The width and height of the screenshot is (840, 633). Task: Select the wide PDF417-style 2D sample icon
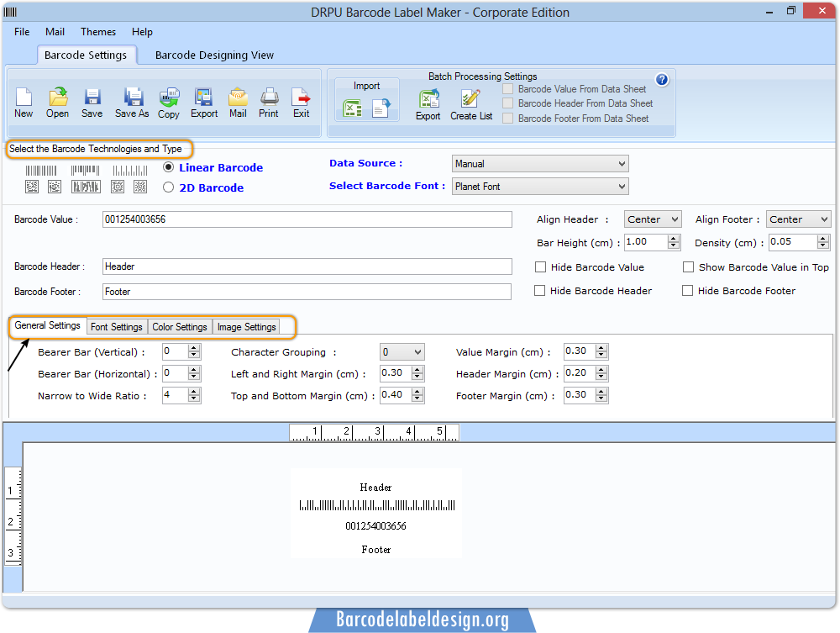(x=87, y=187)
